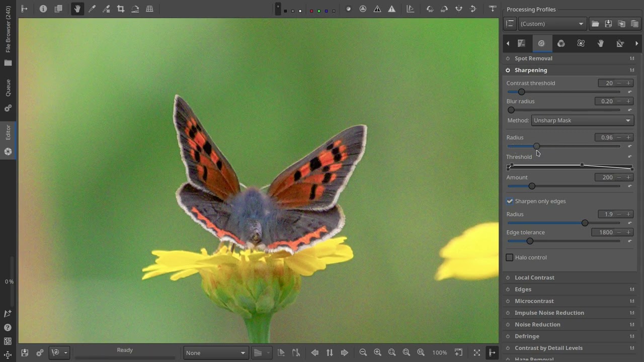Save the current image icon

pyautogui.click(x=25, y=352)
